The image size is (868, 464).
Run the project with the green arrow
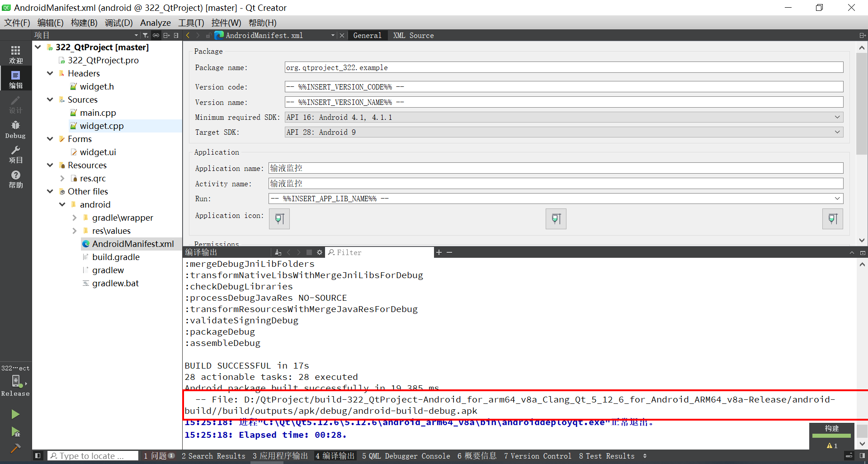click(x=15, y=414)
